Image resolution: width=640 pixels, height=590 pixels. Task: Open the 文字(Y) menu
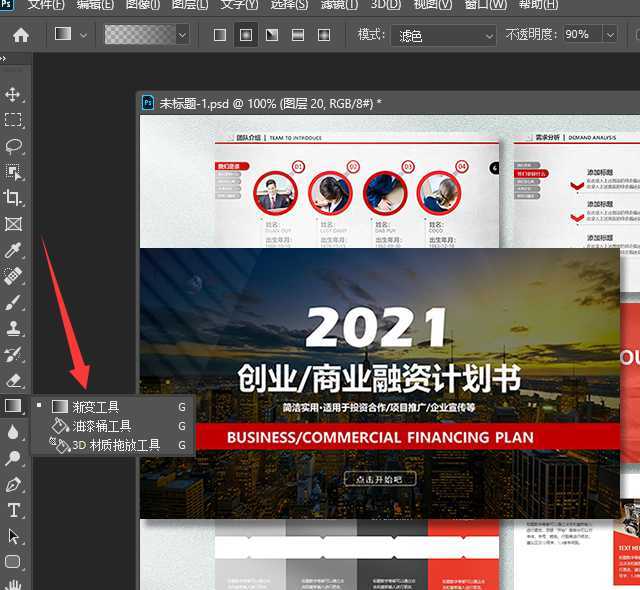click(239, 5)
